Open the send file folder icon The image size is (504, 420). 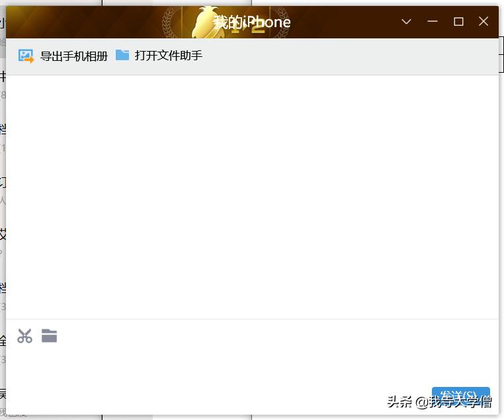(x=49, y=336)
